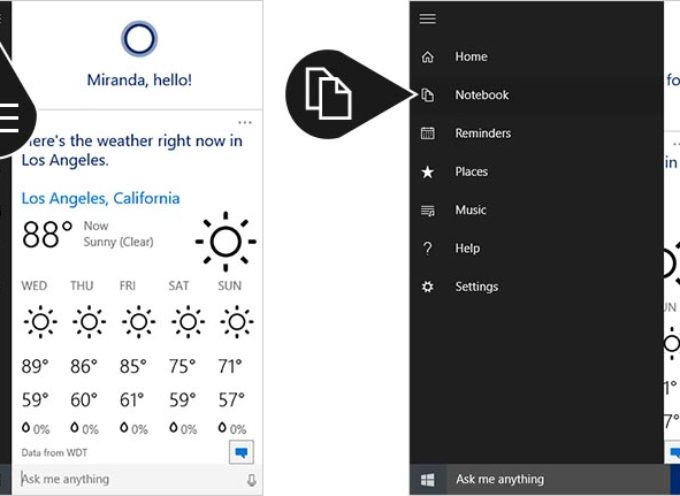The image size is (680, 496).
Task: Click Sunday's low of 57°
Action: tap(231, 400)
